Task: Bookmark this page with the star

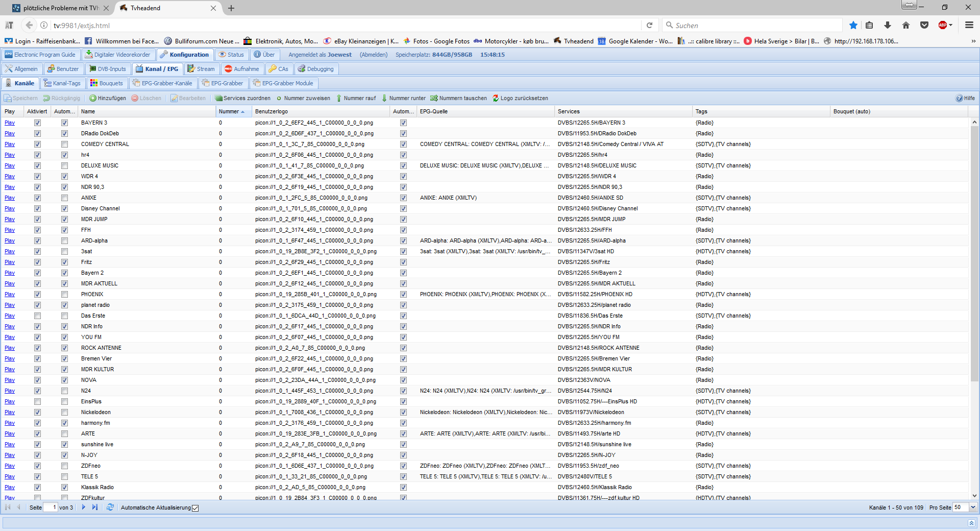Action: pos(853,25)
